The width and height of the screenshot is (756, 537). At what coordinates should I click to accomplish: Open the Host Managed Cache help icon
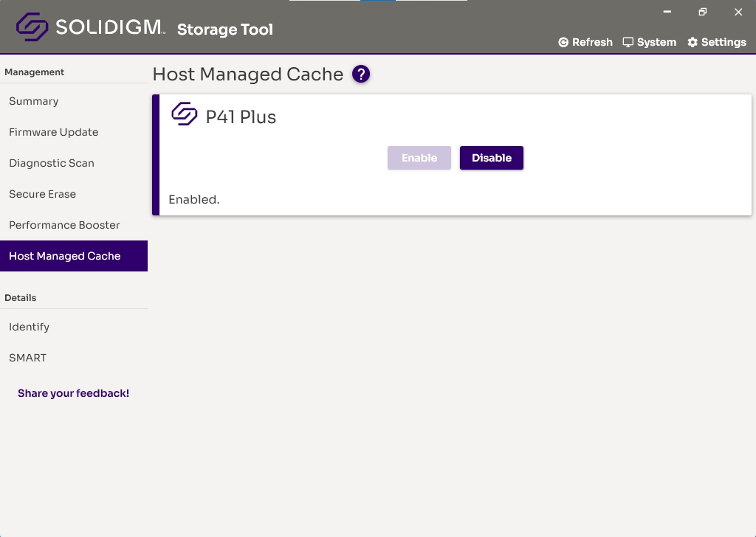[x=360, y=75]
